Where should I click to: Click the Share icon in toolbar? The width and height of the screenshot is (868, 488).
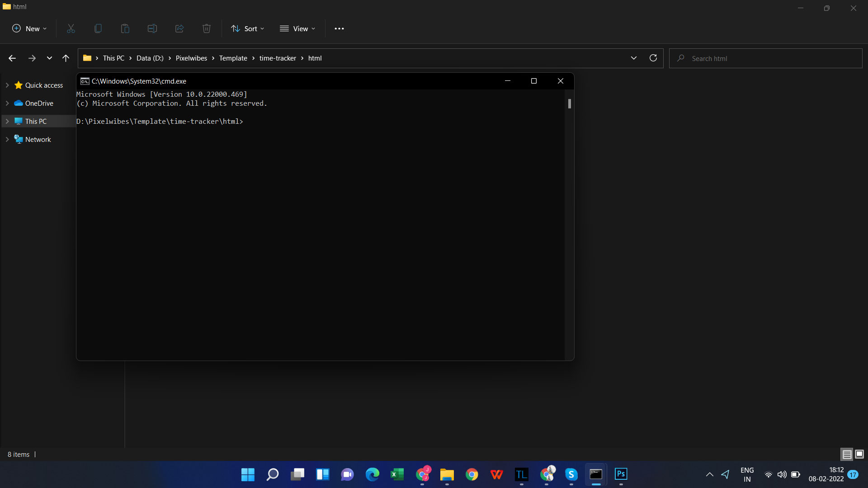coord(179,28)
